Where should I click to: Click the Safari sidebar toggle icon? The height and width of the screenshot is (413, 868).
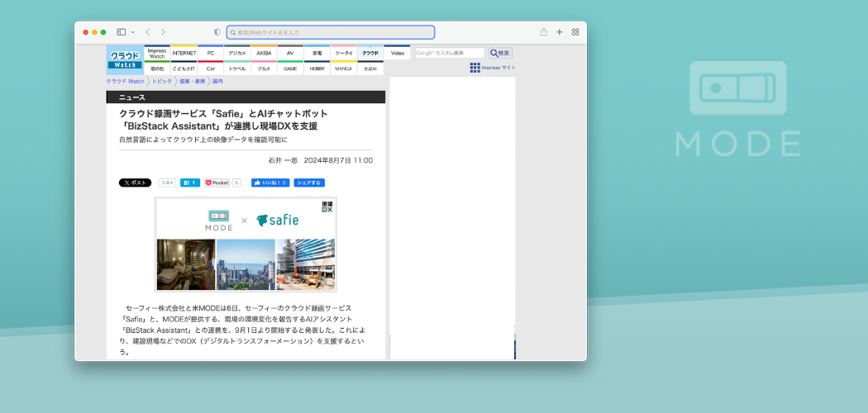point(121,32)
